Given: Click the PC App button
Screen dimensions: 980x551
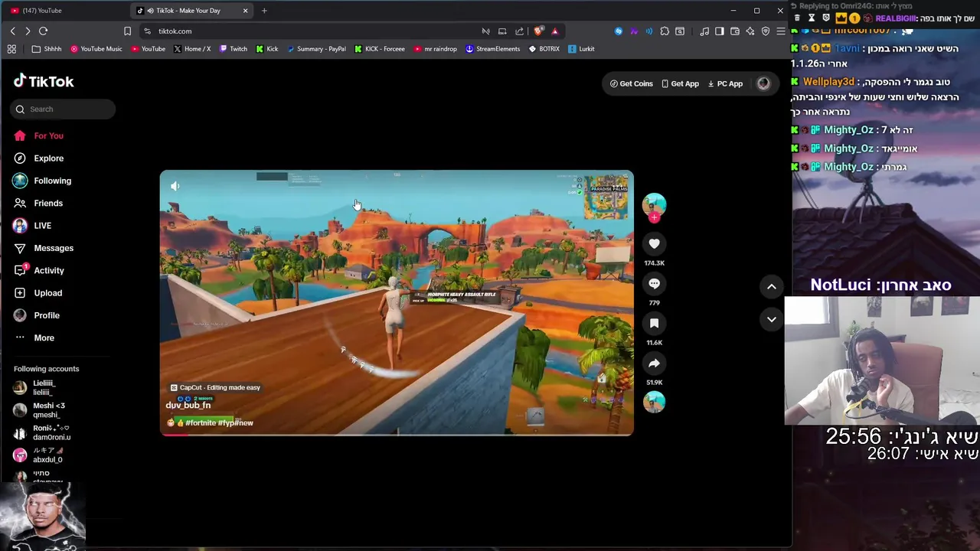Looking at the screenshot, I should (725, 83).
